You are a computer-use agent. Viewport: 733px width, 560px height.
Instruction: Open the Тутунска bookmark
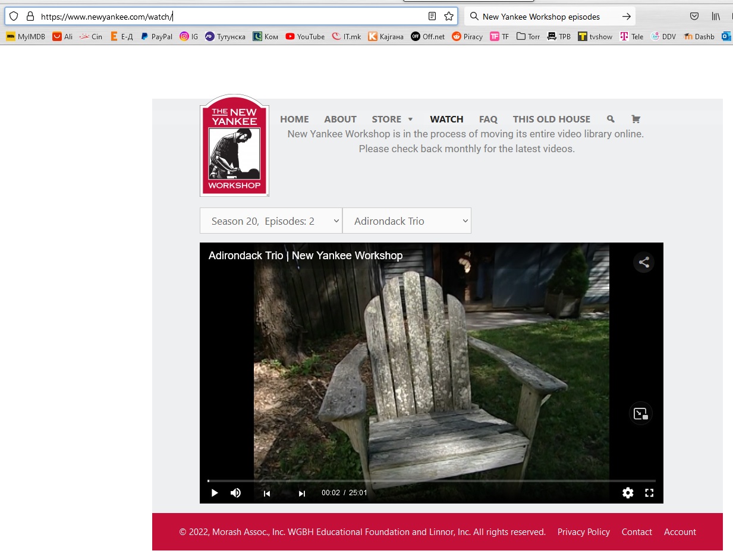click(x=225, y=36)
